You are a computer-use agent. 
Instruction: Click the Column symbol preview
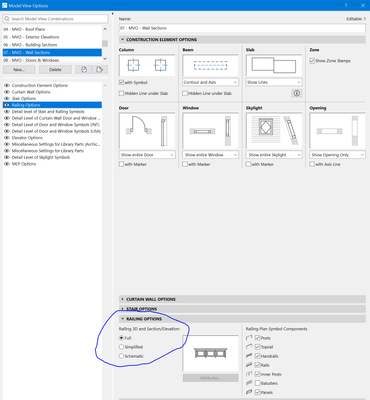[x=147, y=65]
